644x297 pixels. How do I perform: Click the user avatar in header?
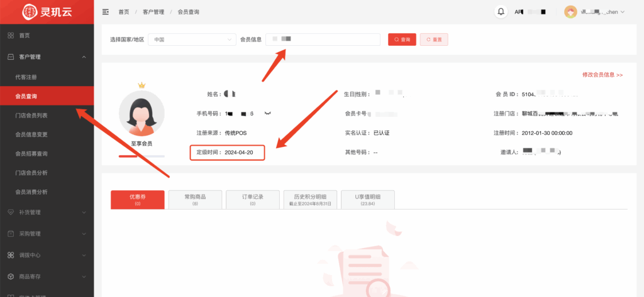pyautogui.click(x=570, y=12)
